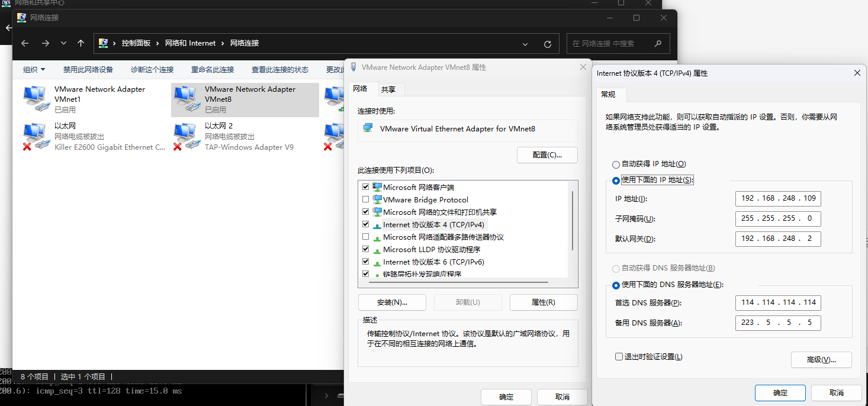The image size is (868, 406).
Task: Click the components list horizontal scrollbar
Action: [x=458, y=282]
